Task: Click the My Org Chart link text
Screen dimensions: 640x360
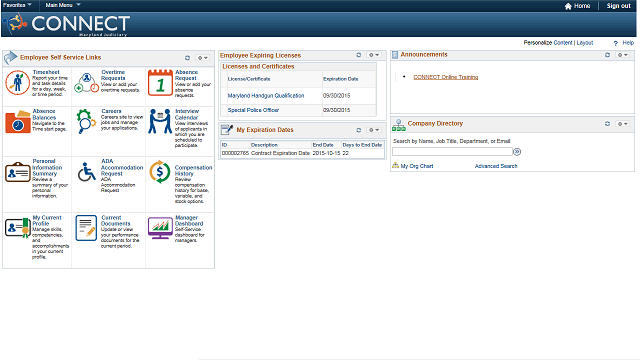Action: (x=417, y=166)
